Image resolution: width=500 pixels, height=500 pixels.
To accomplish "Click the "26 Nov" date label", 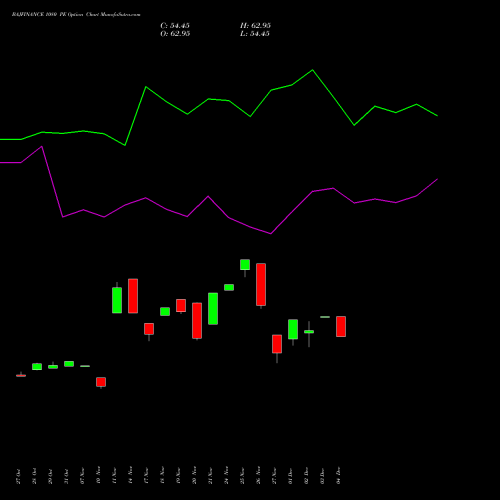I will [x=258, y=475].
